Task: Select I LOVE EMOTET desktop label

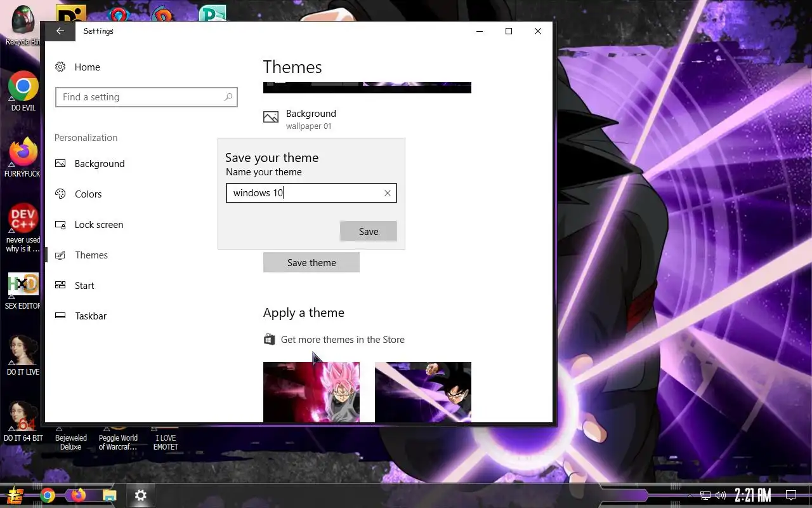Action: (166, 443)
